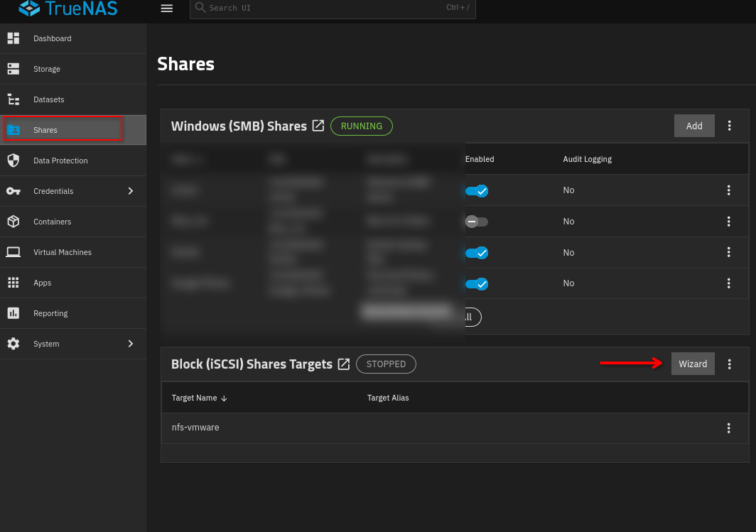This screenshot has height=532, width=756.
Task: Add a new SMB share
Action: tap(694, 126)
